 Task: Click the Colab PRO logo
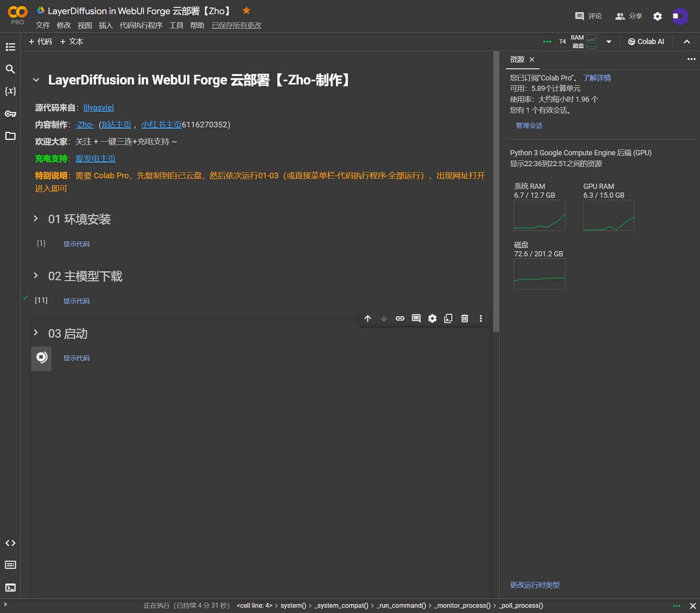(x=18, y=16)
